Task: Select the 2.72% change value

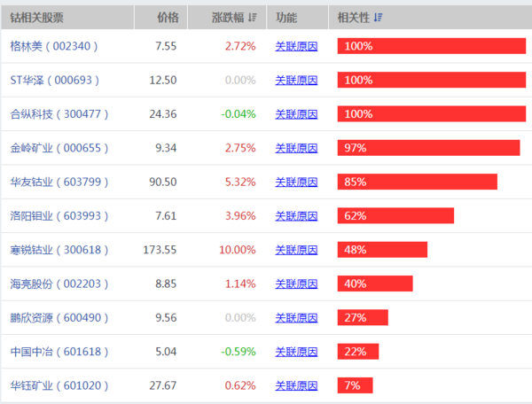Action: click(240, 46)
